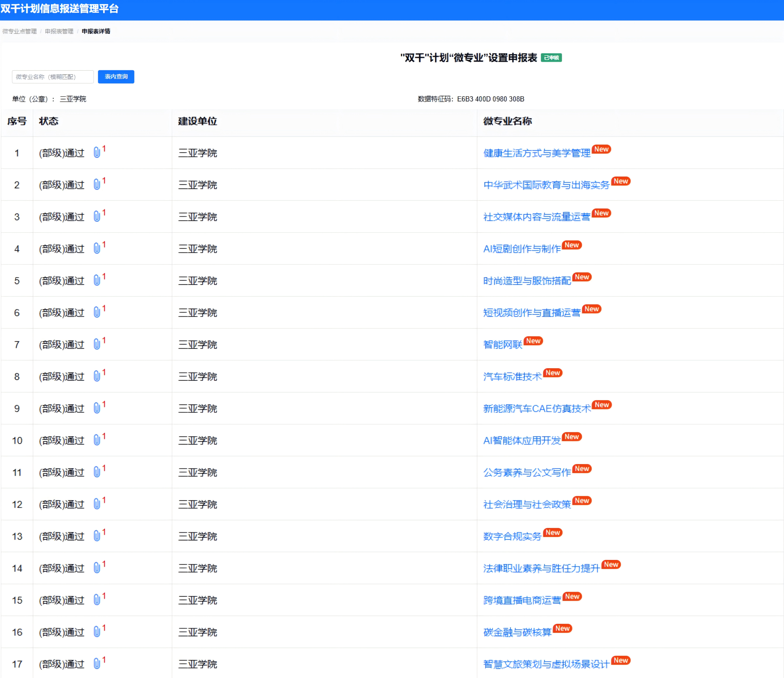784x678 pixels.
Task: Open 跨境直播电商运营 link
Action: click(522, 601)
